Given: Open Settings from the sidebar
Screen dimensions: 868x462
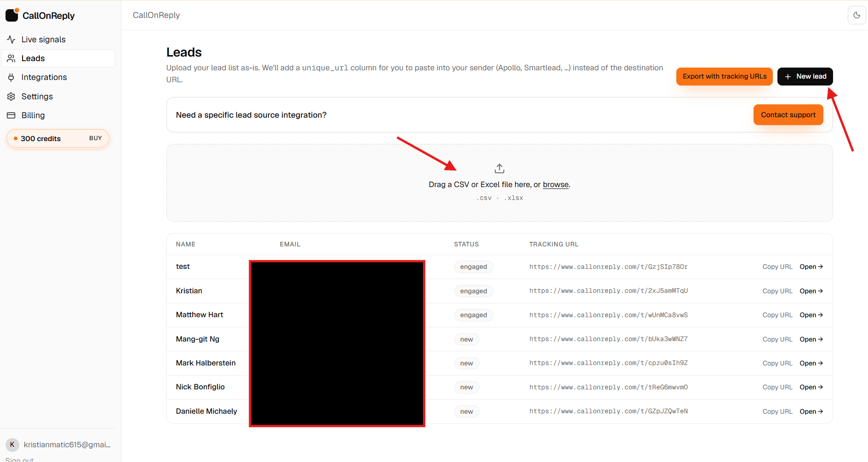Looking at the screenshot, I should tap(58, 97).
